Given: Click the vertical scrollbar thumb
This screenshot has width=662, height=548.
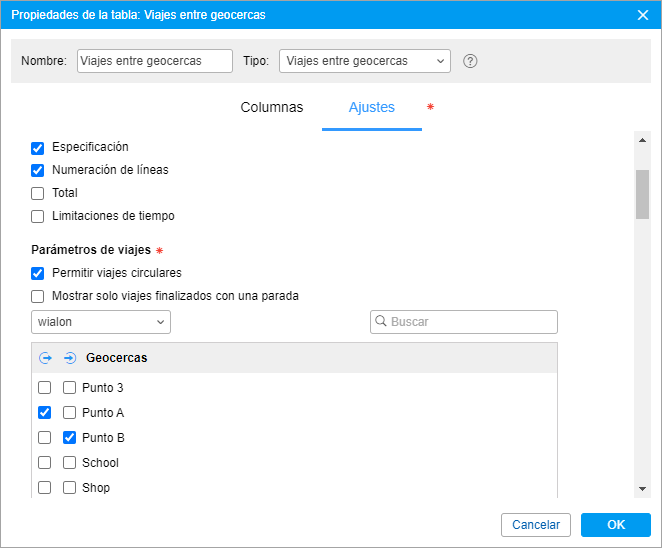Looking at the screenshot, I should pos(642,194).
